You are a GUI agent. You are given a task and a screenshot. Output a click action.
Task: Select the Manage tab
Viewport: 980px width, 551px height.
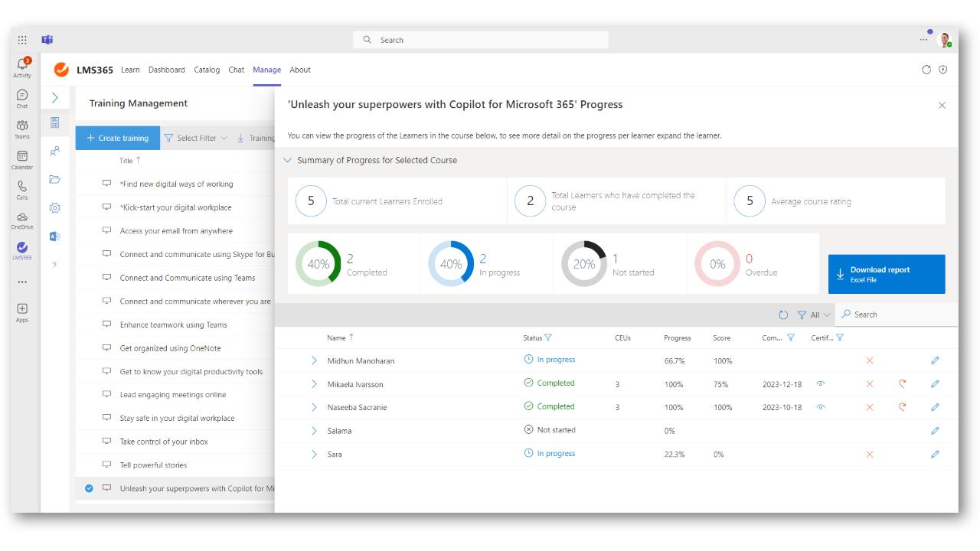point(267,70)
